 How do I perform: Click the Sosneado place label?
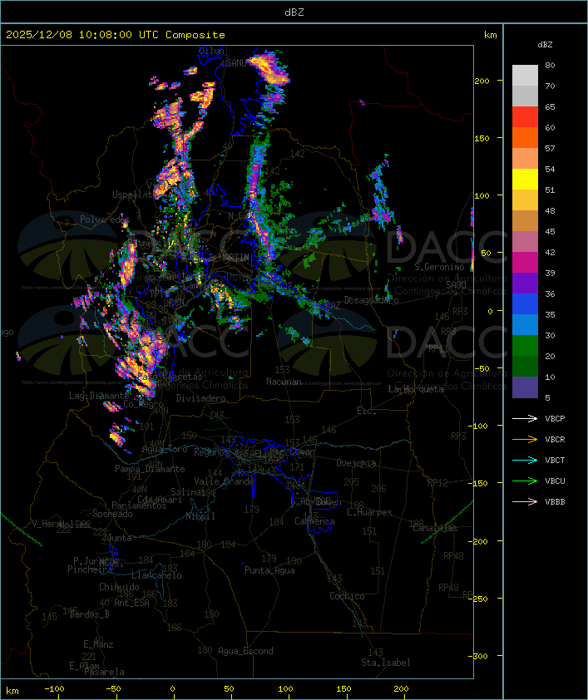coord(112,514)
